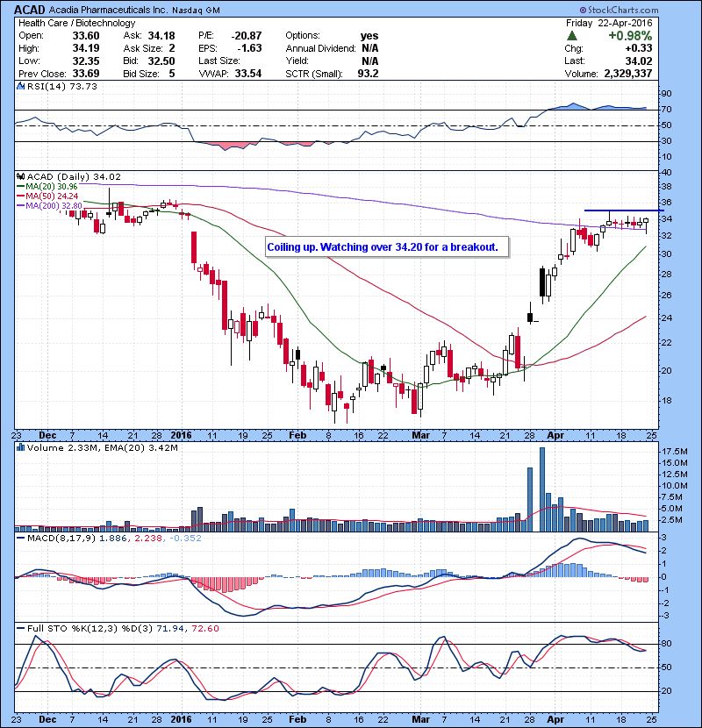
Task: Click the Nasdaq GM exchange label
Action: 196,10
